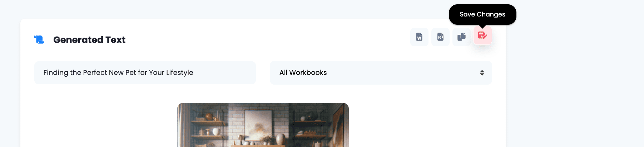Click the All Workbooks label text

tap(303, 73)
